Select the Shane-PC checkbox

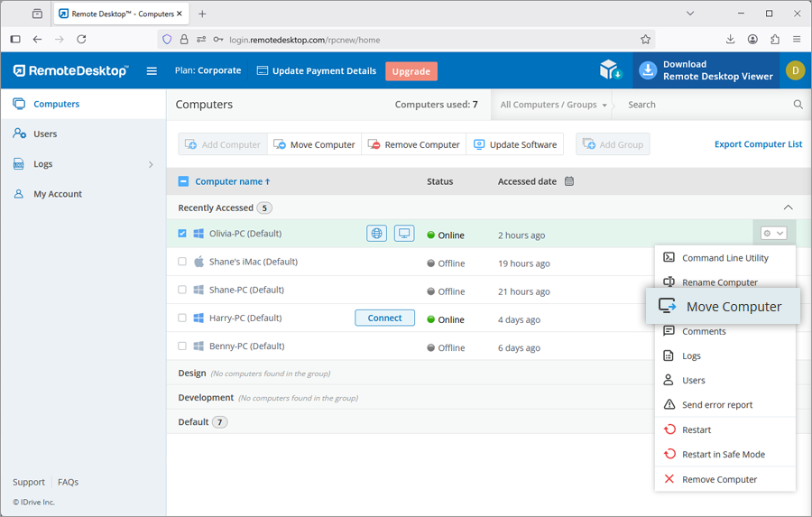182,290
